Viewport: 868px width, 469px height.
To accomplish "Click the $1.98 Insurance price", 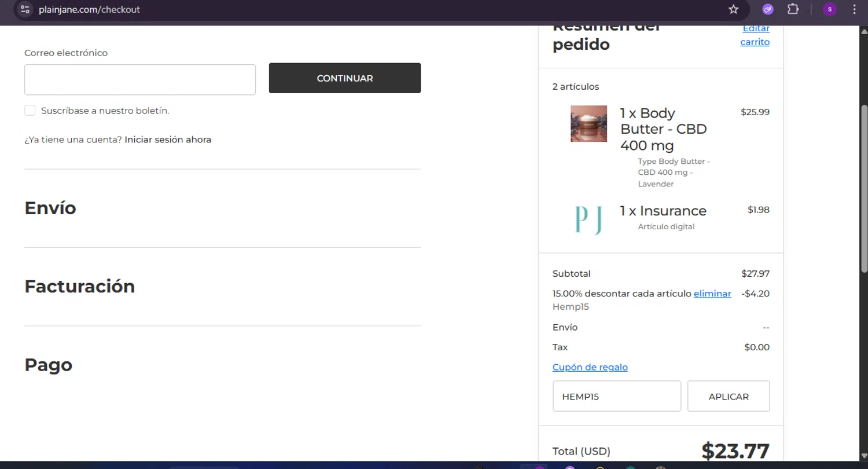I will click(759, 210).
